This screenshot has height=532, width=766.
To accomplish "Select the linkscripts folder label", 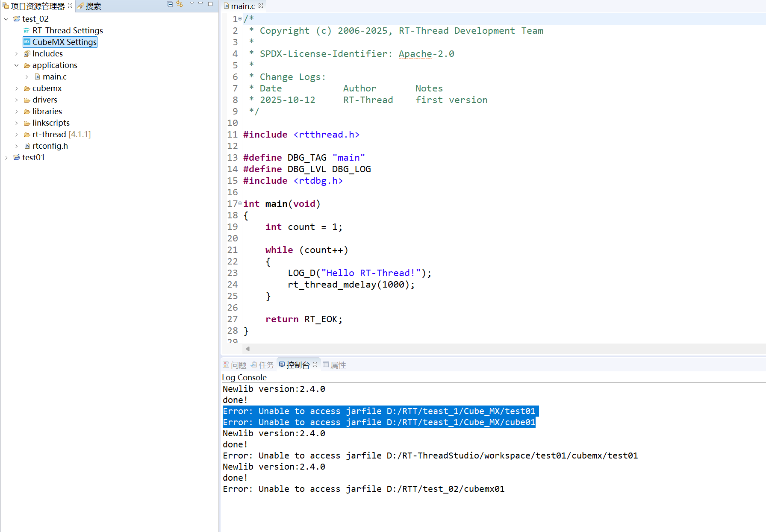I will (51, 123).
